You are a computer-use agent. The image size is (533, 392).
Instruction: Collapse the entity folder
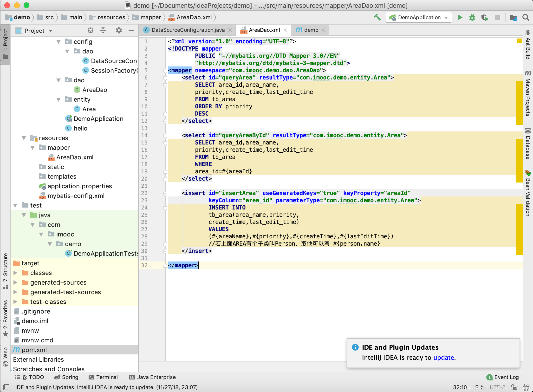58,99
